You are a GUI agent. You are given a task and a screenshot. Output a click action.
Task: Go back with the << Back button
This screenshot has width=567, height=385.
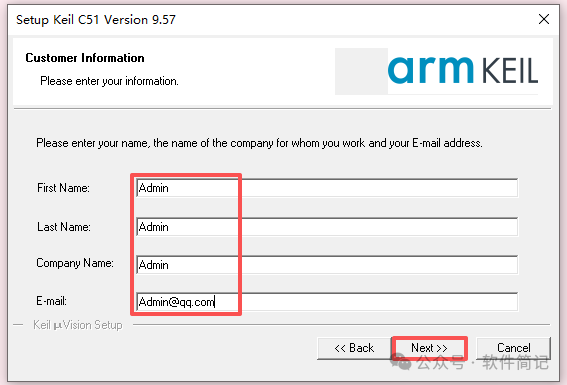coord(354,348)
